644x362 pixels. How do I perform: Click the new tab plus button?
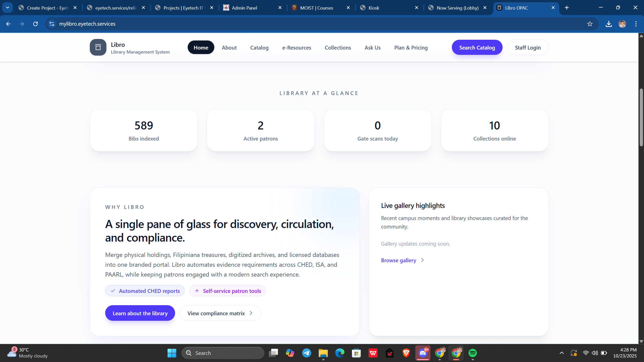567,8
